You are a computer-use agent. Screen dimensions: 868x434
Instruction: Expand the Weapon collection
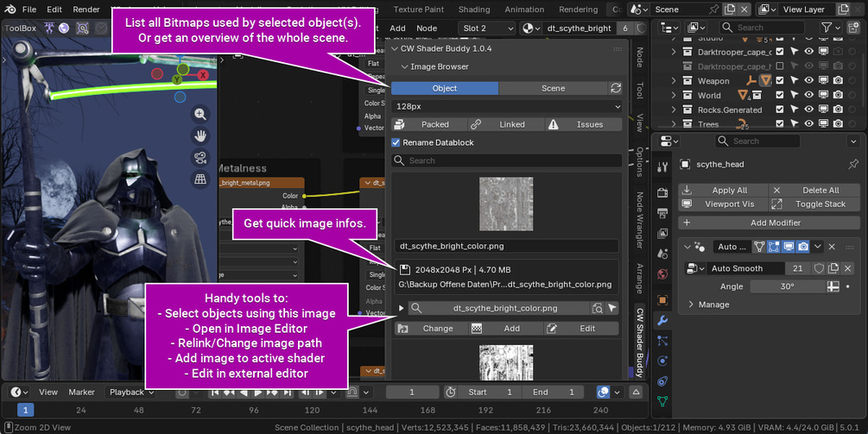(674, 81)
